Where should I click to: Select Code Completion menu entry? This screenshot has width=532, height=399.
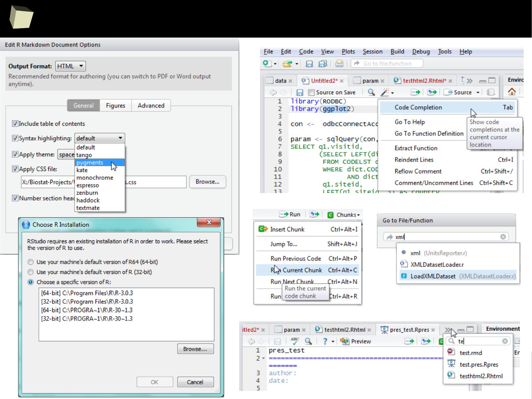448,107
